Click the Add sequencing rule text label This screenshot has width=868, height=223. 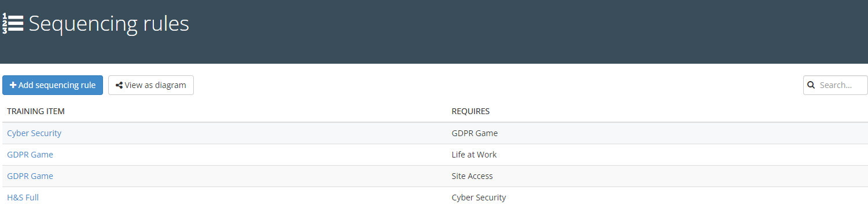[x=57, y=85]
